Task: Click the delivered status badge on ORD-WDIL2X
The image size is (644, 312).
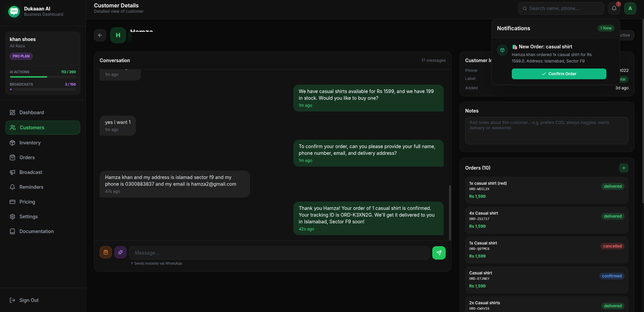Action: [612, 186]
